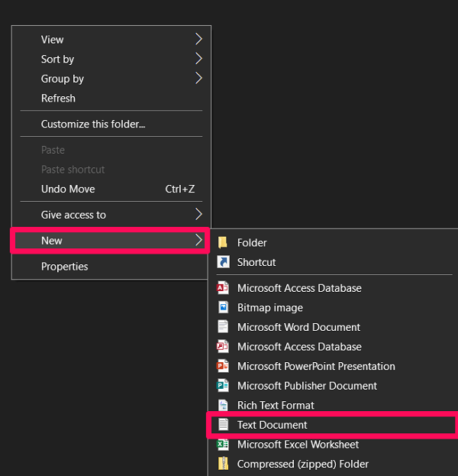Screen dimensions: 458x476
Task: Click the PowerPoint Presentation icon
Action: pyautogui.click(x=223, y=366)
